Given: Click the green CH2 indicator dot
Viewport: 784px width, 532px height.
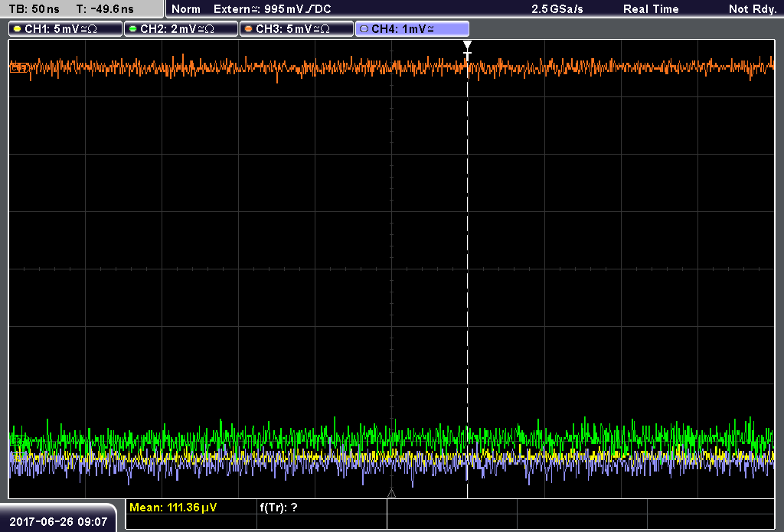Looking at the screenshot, I should click(133, 29).
